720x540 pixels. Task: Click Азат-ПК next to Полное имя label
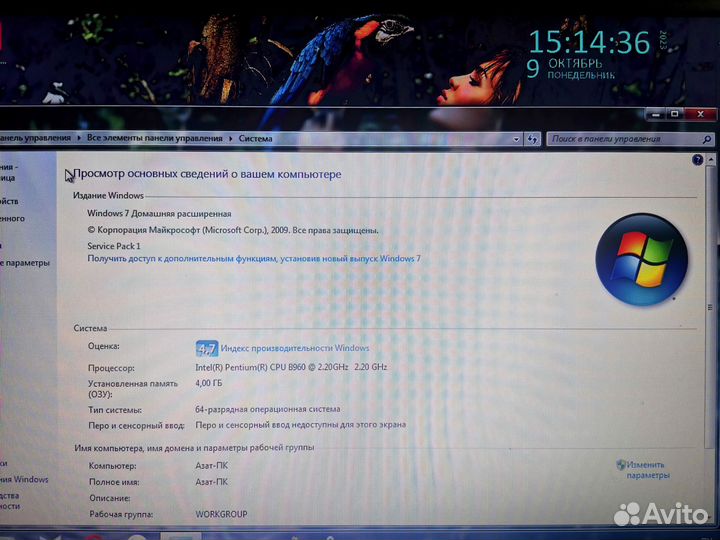(212, 482)
